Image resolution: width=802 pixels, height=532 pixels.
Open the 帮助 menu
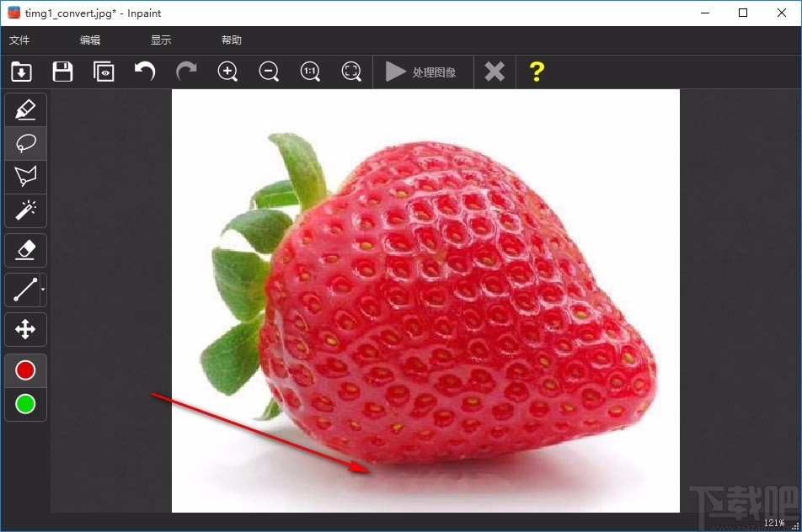coord(231,40)
